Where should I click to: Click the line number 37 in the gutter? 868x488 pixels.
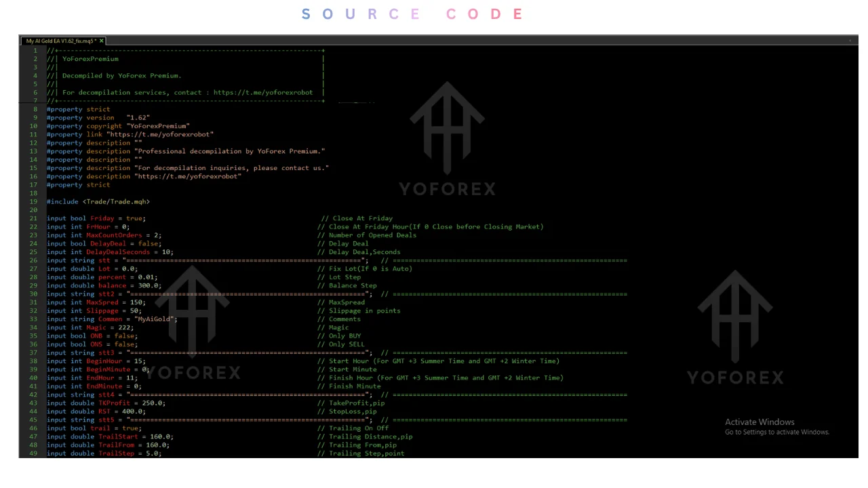pos(34,352)
